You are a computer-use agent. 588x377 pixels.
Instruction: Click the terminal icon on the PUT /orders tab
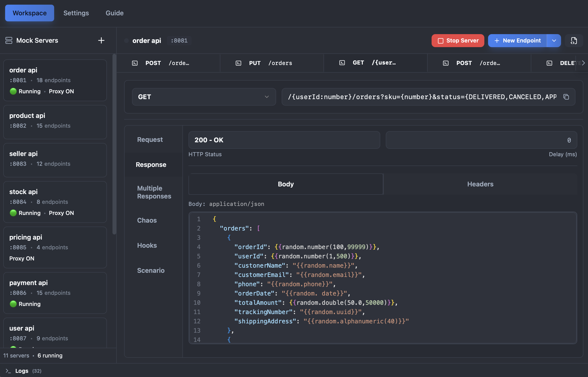pyautogui.click(x=238, y=63)
